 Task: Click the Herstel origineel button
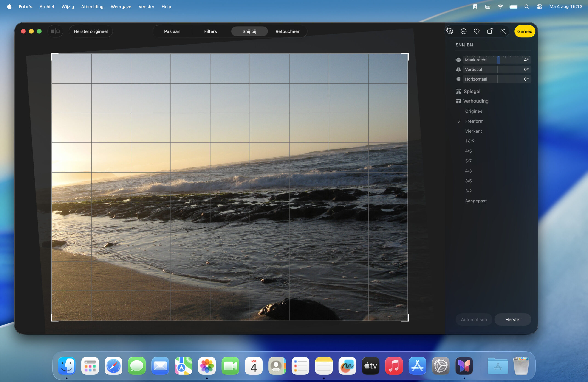coord(91,31)
